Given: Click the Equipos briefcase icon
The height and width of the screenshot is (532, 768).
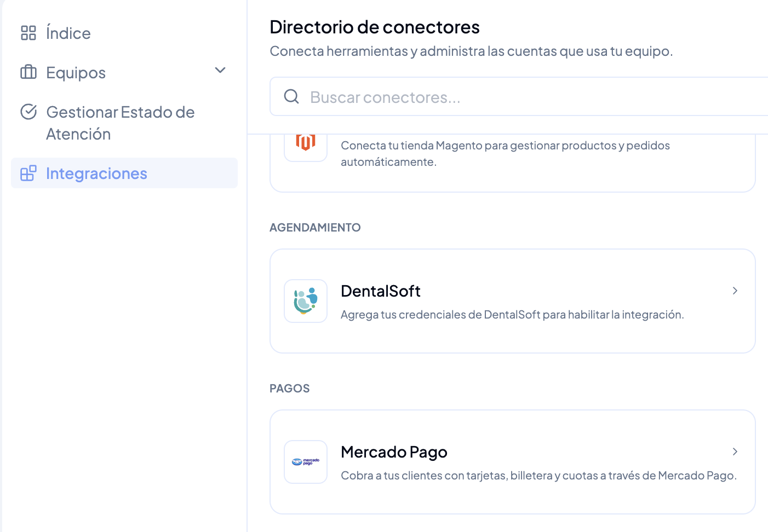Looking at the screenshot, I should pyautogui.click(x=28, y=72).
